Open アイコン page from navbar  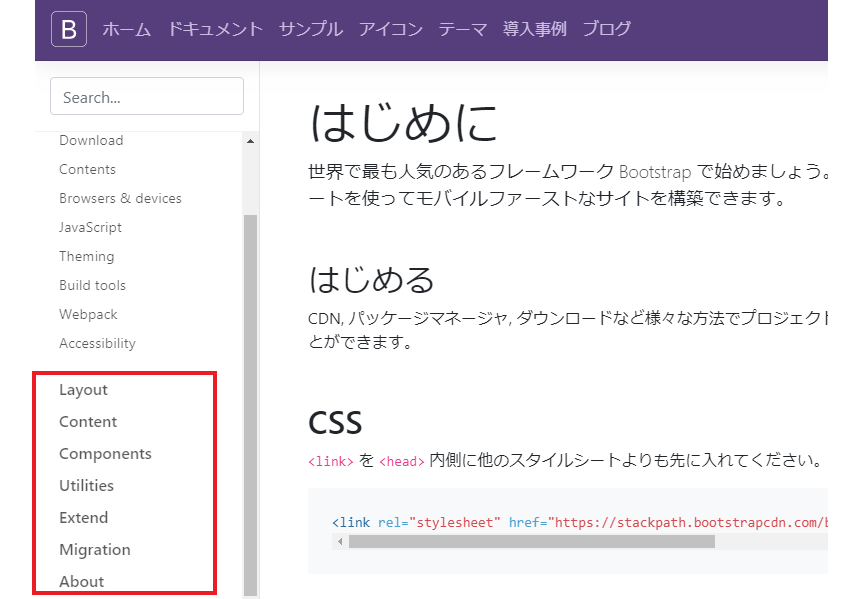[390, 29]
